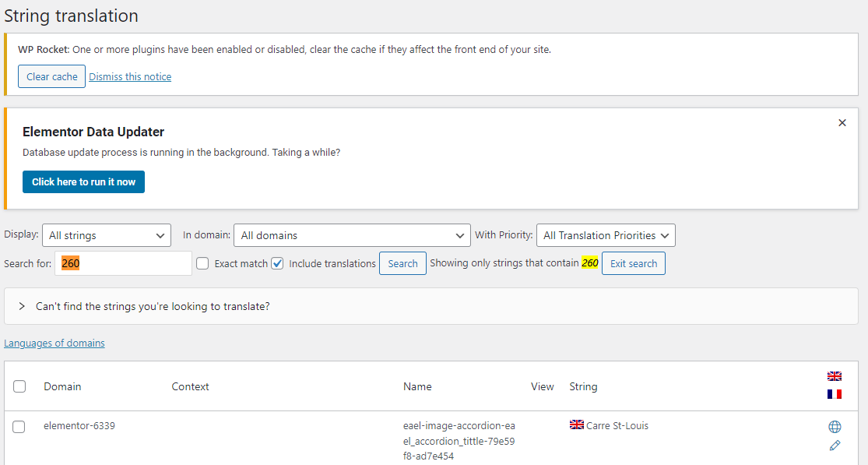The image size is (868, 465).
Task: Click the French flag in table header
Action: click(835, 394)
